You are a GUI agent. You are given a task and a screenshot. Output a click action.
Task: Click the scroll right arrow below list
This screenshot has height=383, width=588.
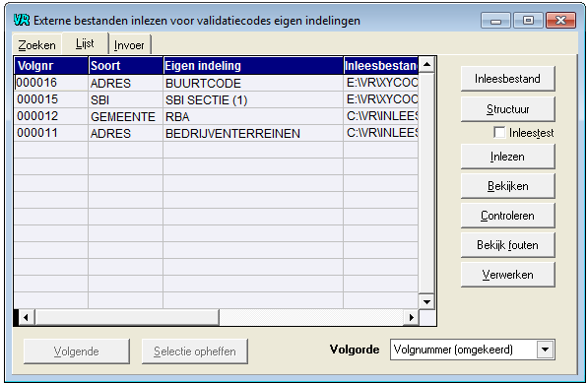point(411,318)
